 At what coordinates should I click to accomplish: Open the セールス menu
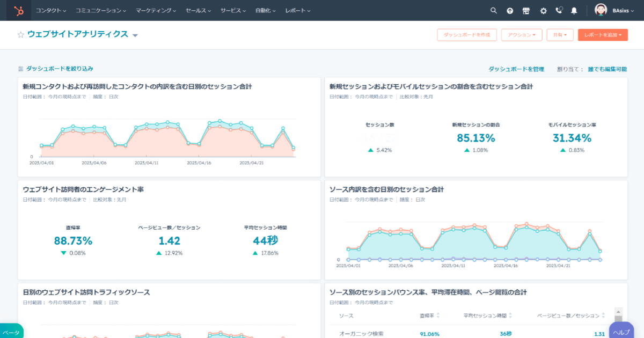click(x=199, y=10)
